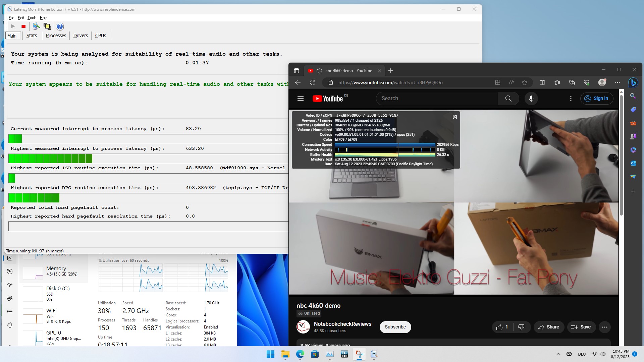
Task: Open YouTube hamburger guide menu
Action: tap(301, 99)
